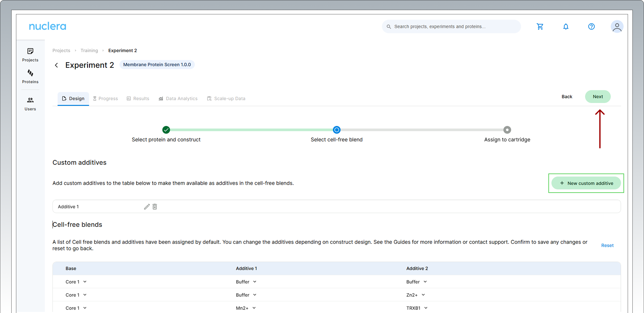Click the Select cell-free blend step marker
Screen dimensions: 644x313
pos(337,130)
